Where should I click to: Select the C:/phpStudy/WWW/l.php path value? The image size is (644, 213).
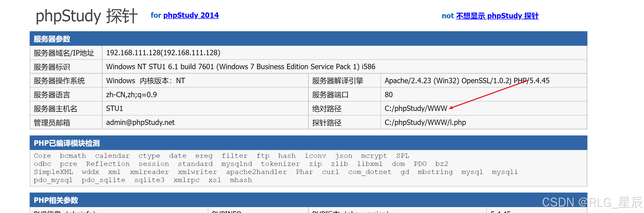[x=425, y=123]
